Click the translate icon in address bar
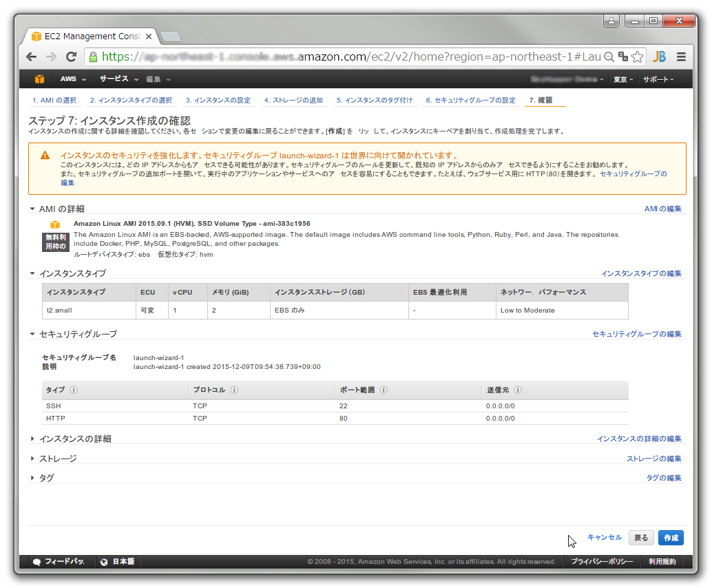 (623, 56)
